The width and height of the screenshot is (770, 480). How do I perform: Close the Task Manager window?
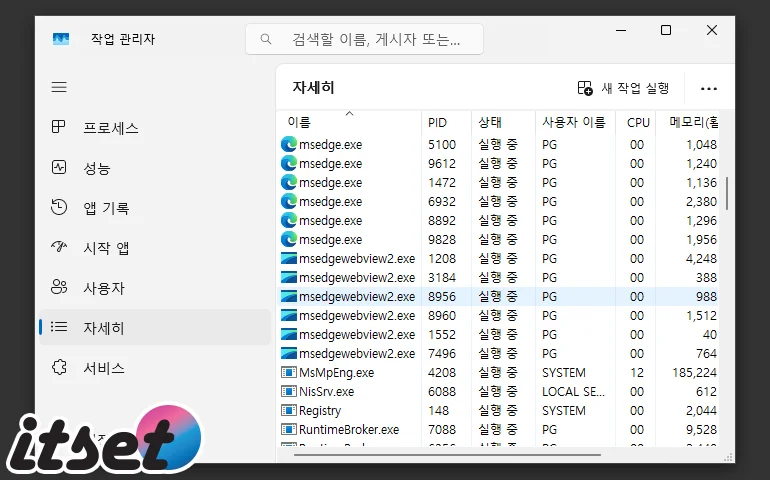click(712, 30)
